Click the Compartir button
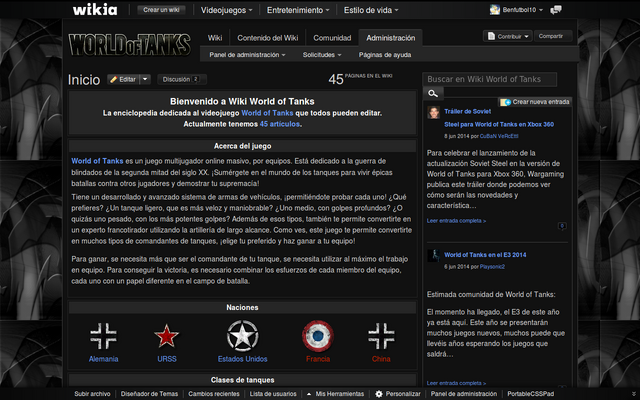 tap(551, 36)
